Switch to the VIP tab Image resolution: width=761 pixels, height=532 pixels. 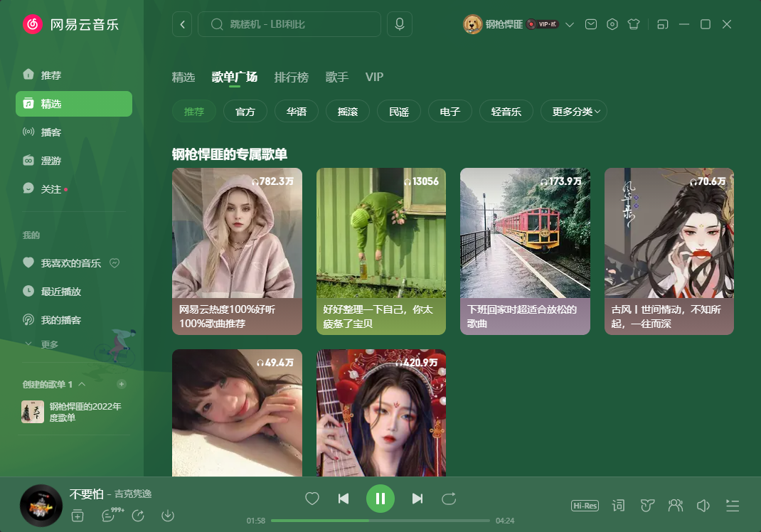coord(374,78)
